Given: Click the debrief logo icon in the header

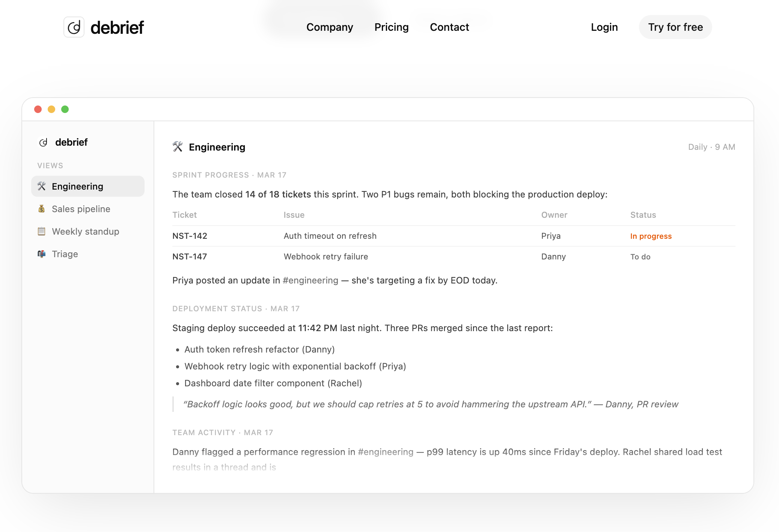Looking at the screenshot, I should [74, 27].
